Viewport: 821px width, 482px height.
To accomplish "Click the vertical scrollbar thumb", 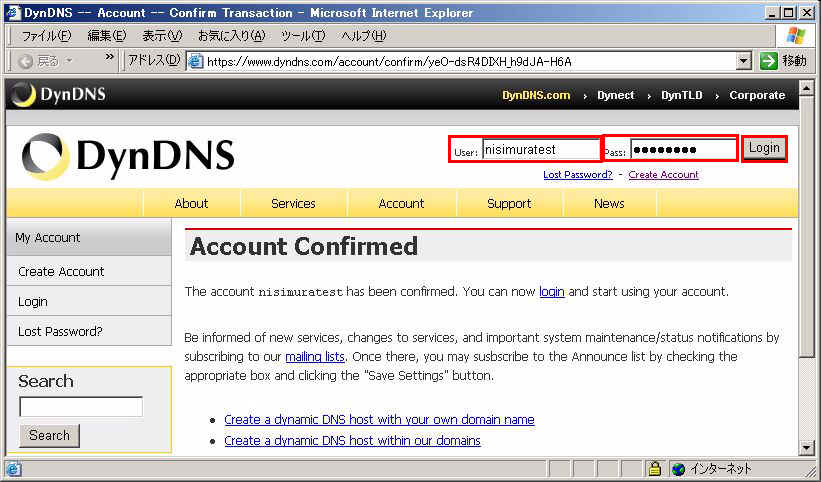I will (806, 227).
